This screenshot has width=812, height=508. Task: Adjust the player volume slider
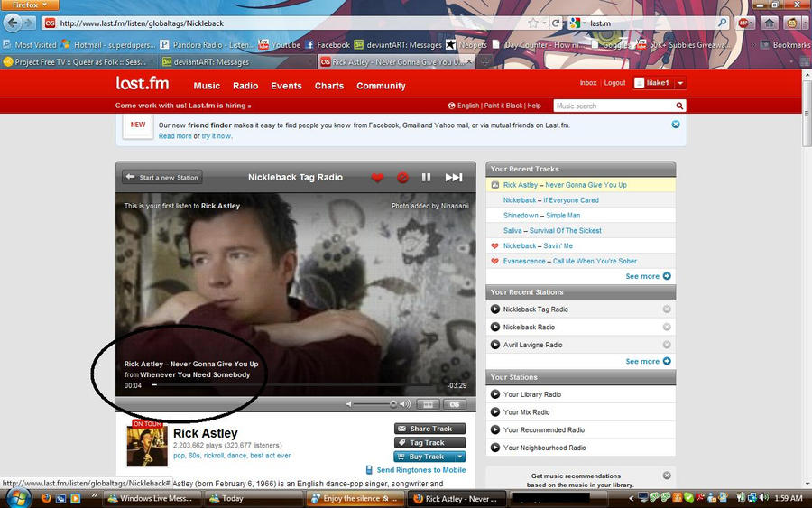pyautogui.click(x=392, y=404)
